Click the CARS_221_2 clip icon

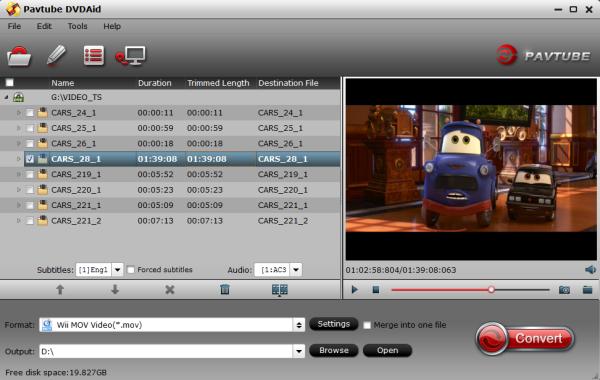42,220
